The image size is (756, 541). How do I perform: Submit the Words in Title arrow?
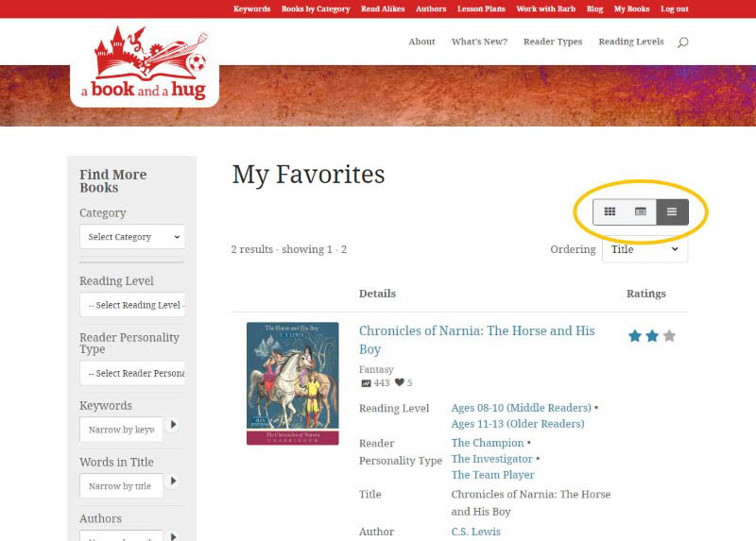[x=173, y=482]
